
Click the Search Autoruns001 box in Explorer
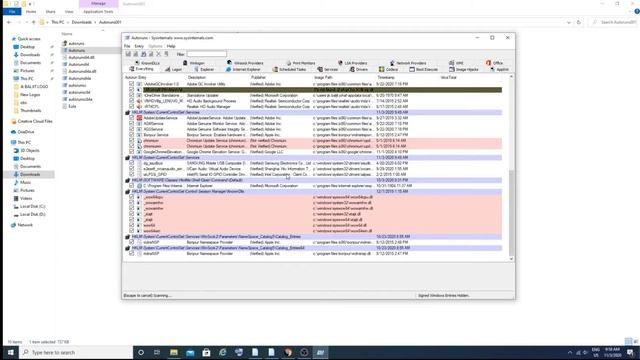[613, 22]
